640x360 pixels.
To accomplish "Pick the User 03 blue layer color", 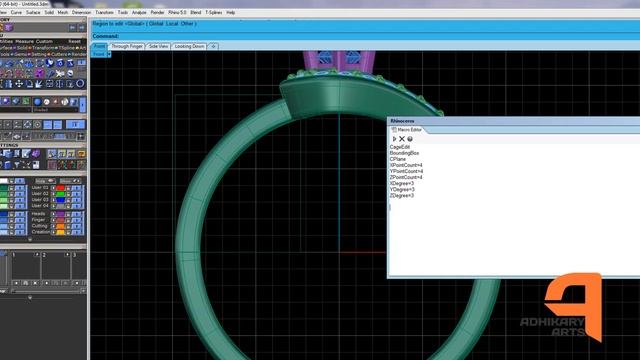I will tap(60, 200).
